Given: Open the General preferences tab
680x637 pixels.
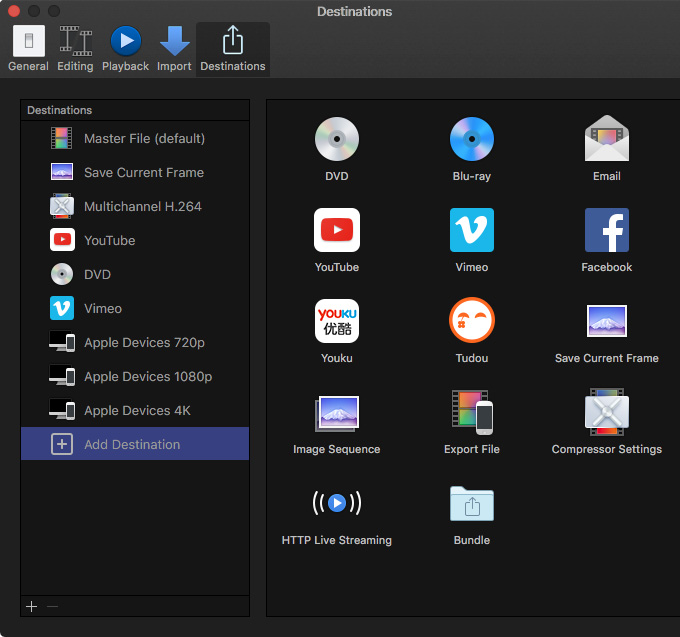Looking at the screenshot, I should [x=29, y=49].
